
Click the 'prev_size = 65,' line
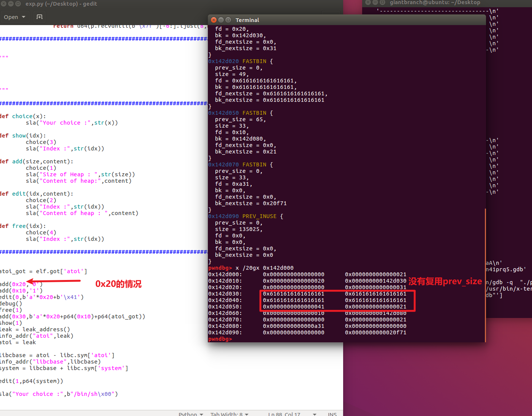[x=241, y=119]
